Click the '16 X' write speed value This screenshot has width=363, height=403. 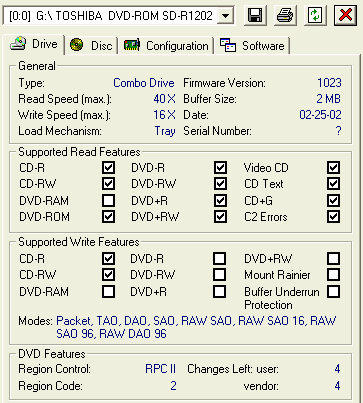coord(164,115)
